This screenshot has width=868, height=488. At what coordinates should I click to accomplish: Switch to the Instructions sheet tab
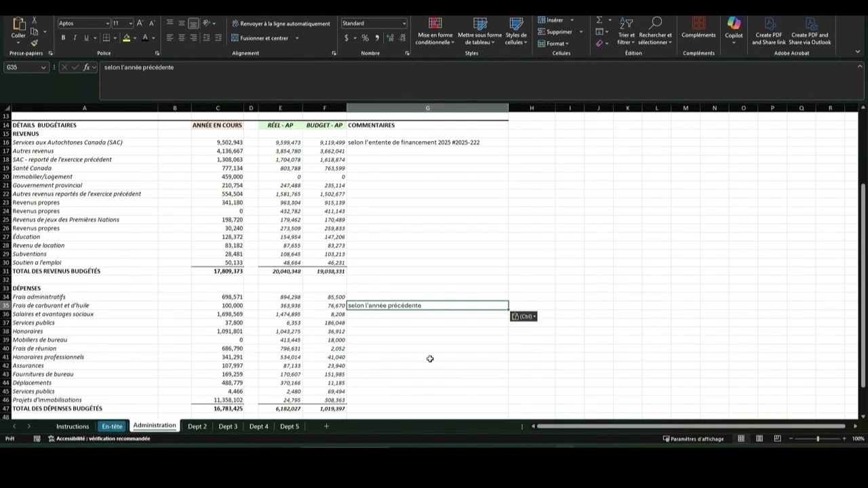(73, 426)
